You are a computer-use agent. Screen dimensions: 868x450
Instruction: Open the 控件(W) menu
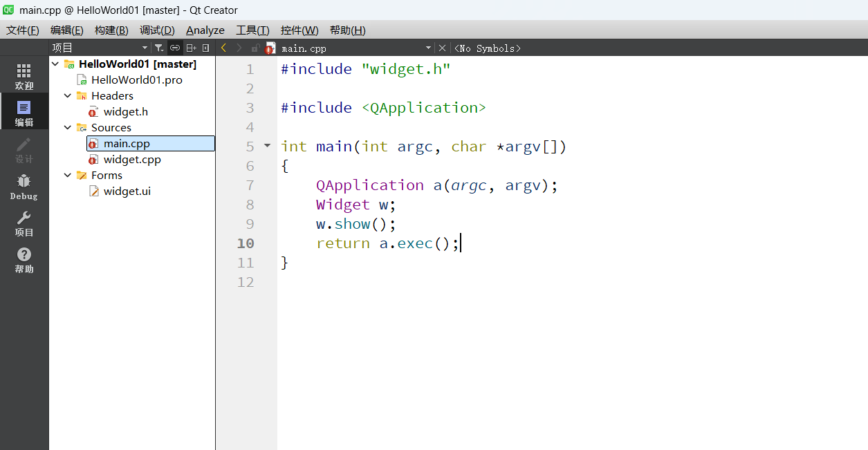(x=299, y=30)
